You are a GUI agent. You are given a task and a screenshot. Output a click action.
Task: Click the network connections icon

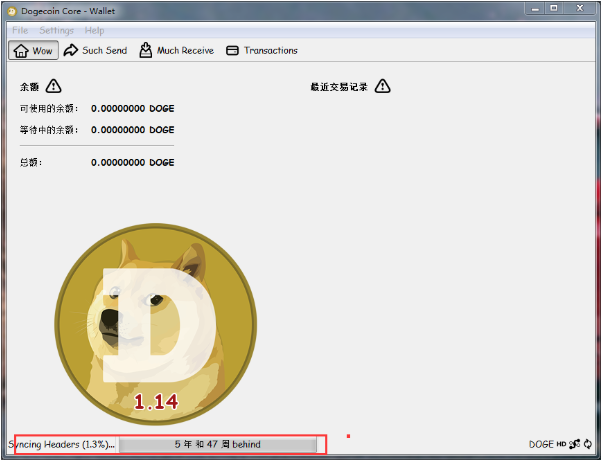click(575, 444)
